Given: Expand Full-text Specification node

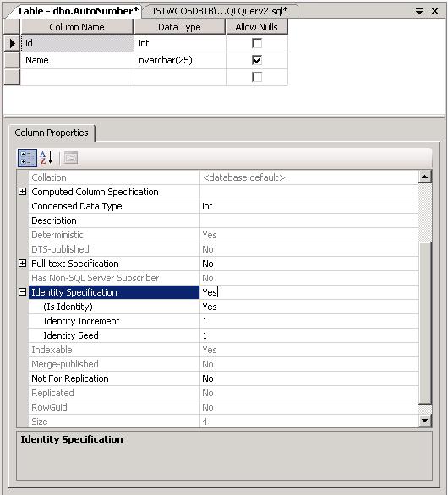Looking at the screenshot, I should [x=23, y=264].
